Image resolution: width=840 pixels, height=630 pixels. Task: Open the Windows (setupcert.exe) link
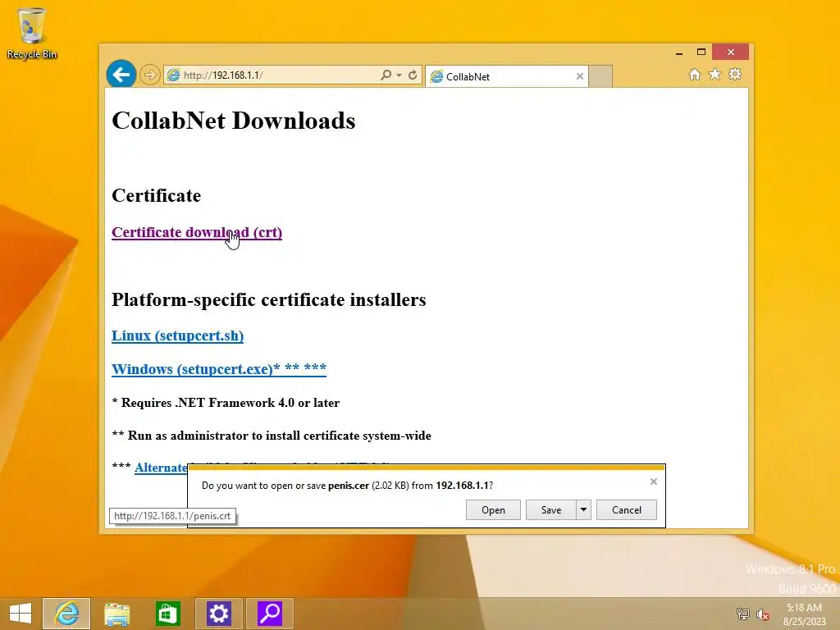218,369
